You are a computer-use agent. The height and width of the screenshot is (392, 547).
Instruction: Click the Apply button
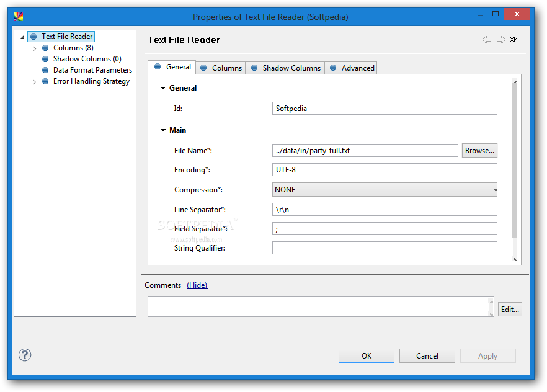coord(487,356)
